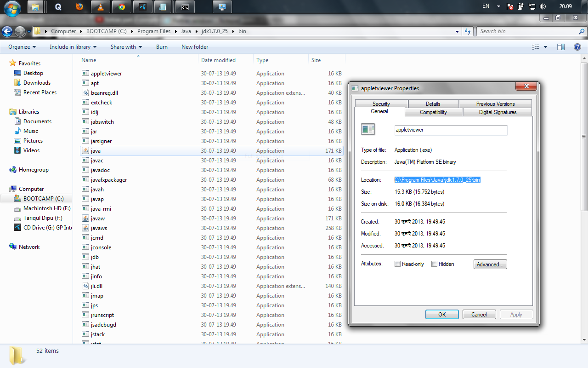Toggle the Hidden attribute checkbox
The width and height of the screenshot is (588, 368).
click(x=434, y=264)
